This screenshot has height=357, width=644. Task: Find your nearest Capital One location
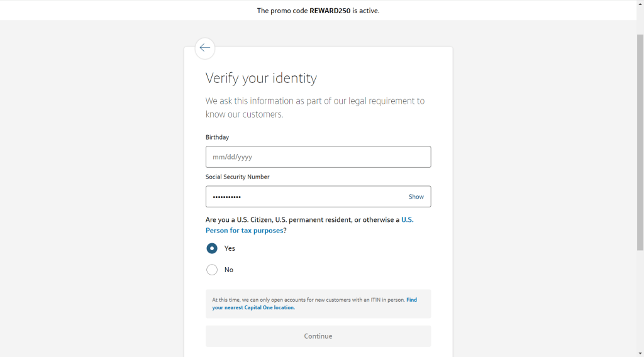[314, 304]
